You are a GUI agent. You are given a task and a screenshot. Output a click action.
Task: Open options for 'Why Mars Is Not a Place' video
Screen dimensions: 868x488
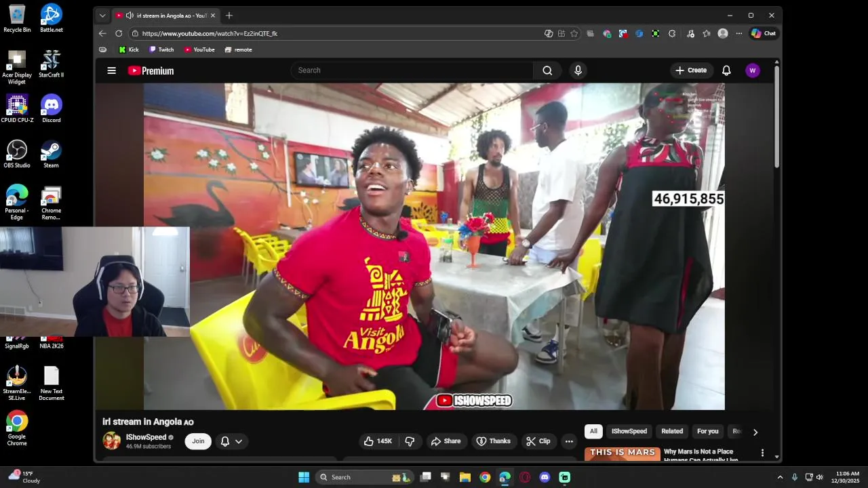762,453
